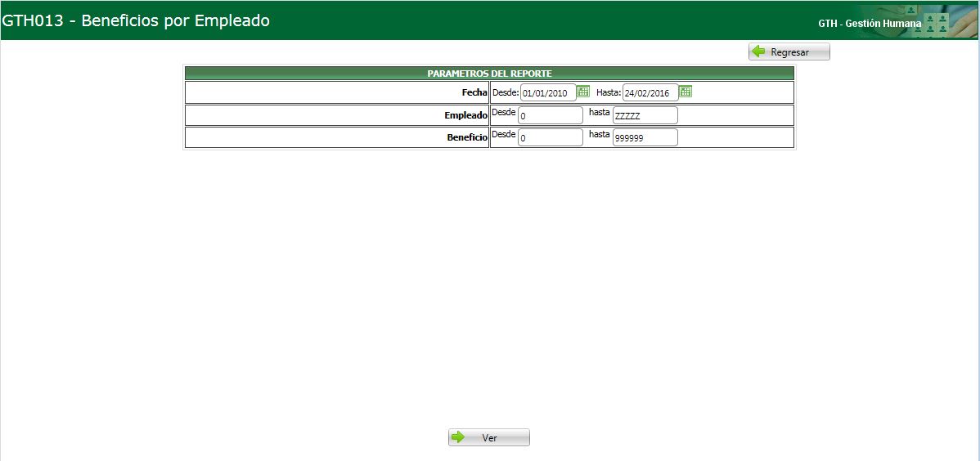Select the Empleado Desde input field
Image resolution: width=980 pixels, height=461 pixels.
tap(551, 115)
